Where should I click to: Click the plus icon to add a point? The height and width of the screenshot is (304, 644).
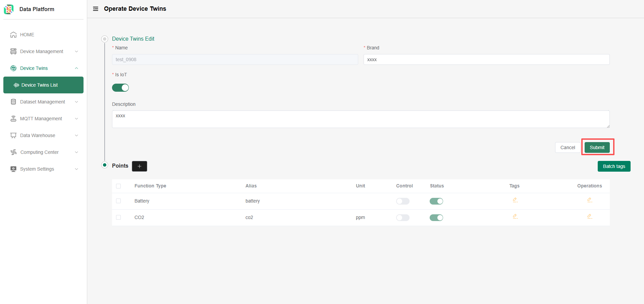[x=140, y=166]
